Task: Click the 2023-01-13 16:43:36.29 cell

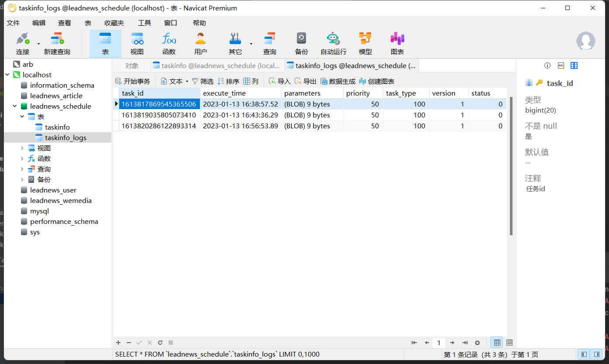Action: 241,115
